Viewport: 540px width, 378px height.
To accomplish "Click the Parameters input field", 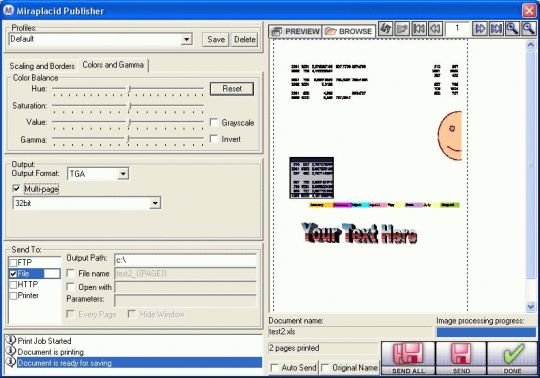I will point(185,301).
